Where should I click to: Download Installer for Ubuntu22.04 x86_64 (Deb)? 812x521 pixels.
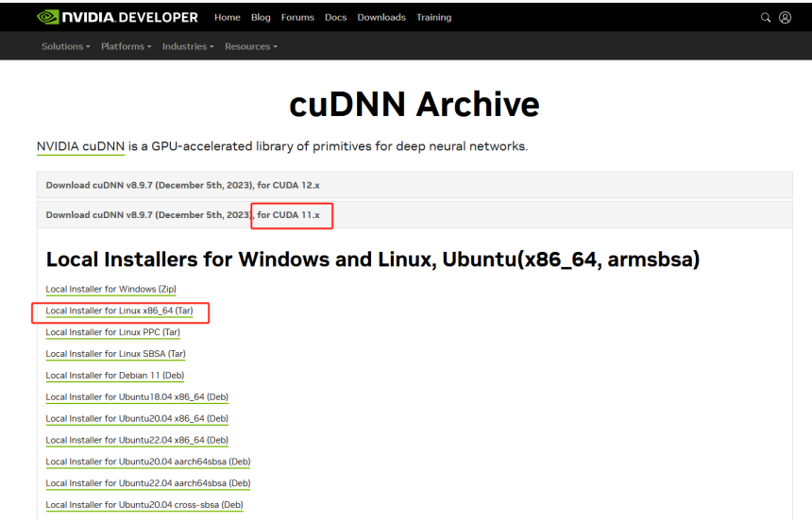[x=137, y=440]
